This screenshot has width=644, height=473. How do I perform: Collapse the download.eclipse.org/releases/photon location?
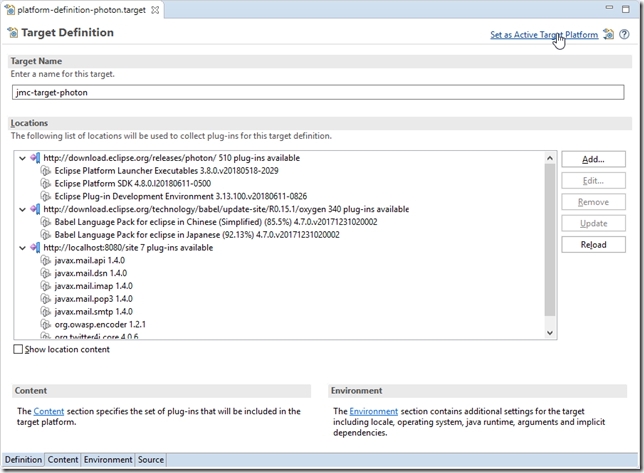pyautogui.click(x=23, y=158)
